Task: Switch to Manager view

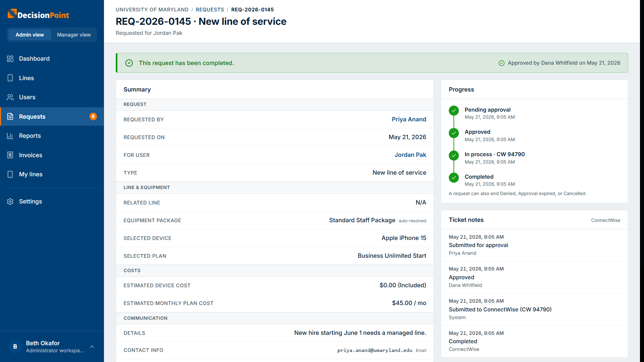Action: click(74, 35)
